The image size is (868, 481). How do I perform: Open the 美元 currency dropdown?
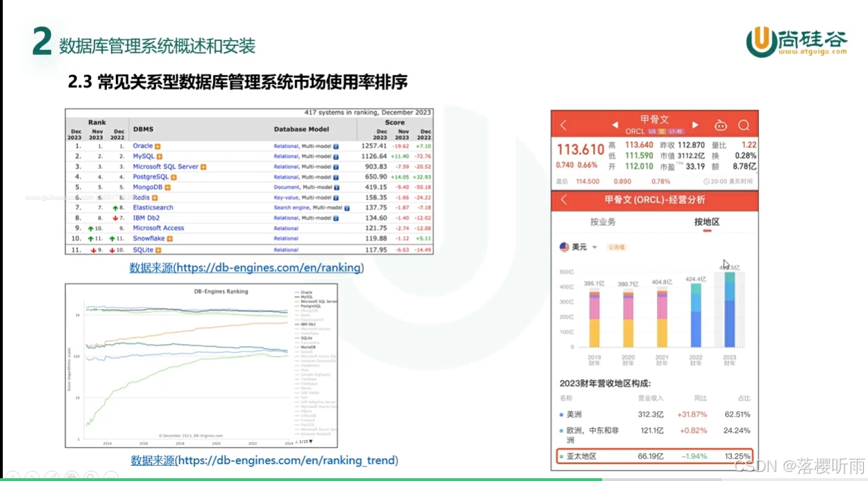[584, 247]
